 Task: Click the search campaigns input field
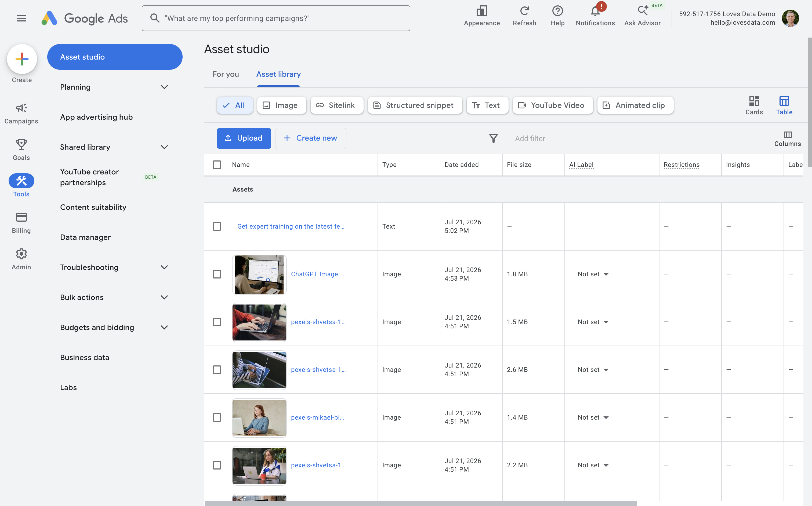click(276, 19)
